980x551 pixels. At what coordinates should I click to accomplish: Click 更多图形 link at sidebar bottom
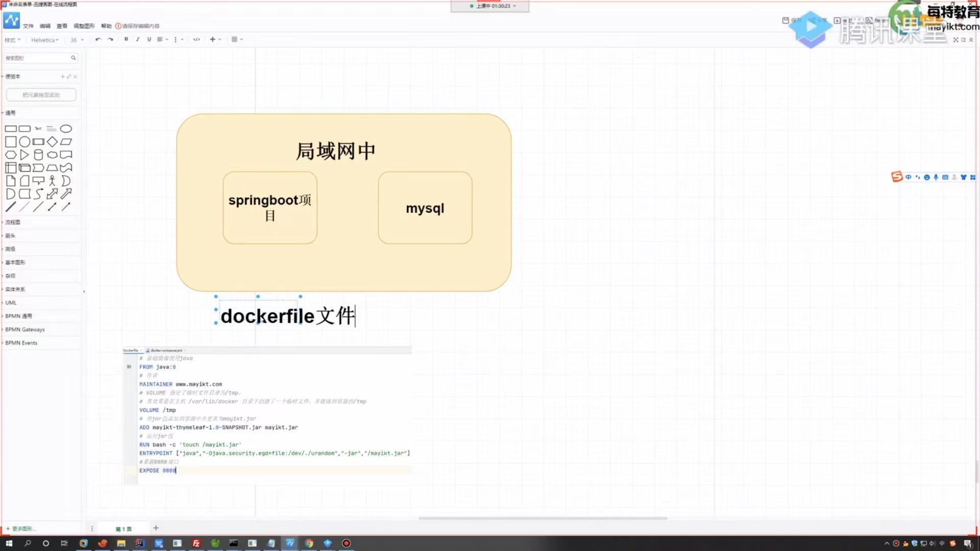coord(21,529)
